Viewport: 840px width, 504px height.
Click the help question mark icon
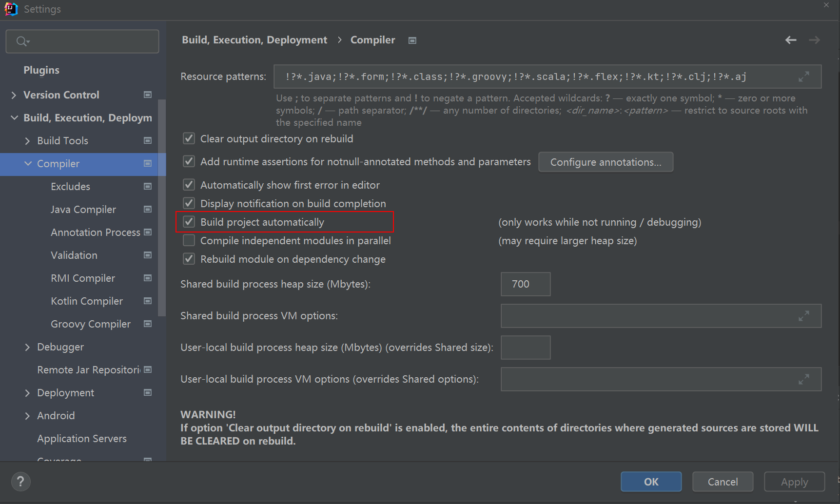click(x=20, y=482)
